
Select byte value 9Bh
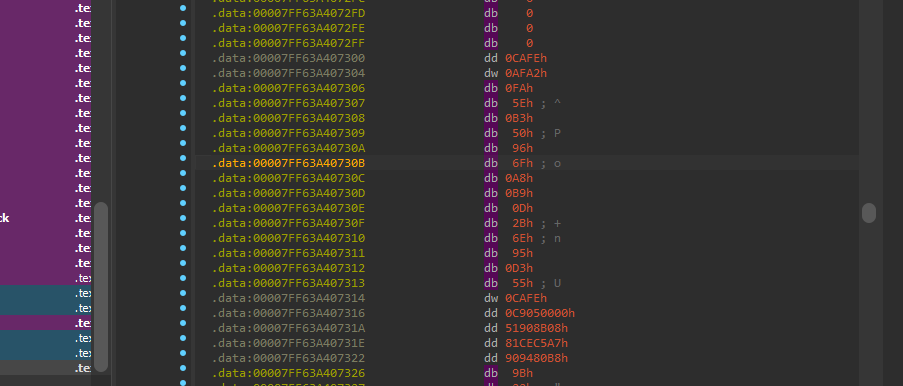coord(522,373)
